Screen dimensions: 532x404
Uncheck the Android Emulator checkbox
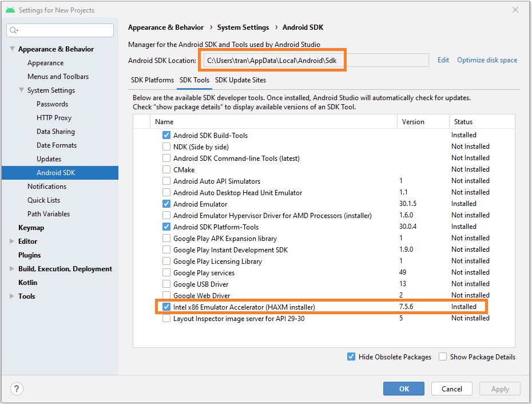click(166, 204)
